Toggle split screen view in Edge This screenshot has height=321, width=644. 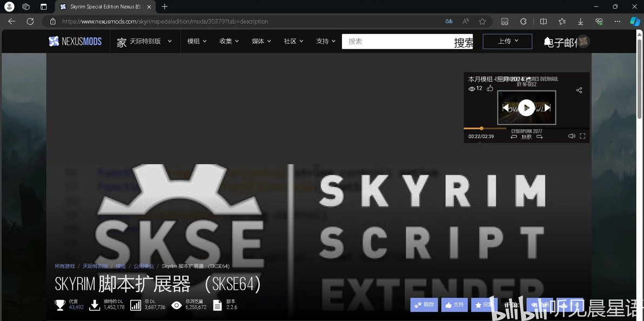pyautogui.click(x=544, y=22)
